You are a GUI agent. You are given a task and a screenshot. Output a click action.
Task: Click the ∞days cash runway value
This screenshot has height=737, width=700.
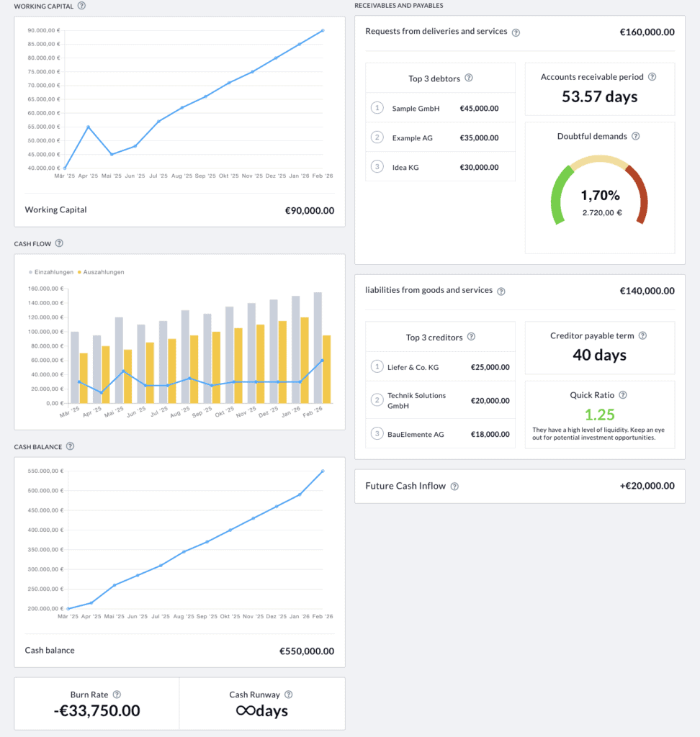click(x=261, y=710)
